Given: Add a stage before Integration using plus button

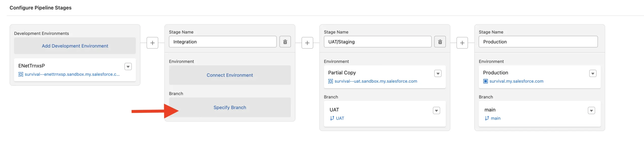Looking at the screenshot, I should [152, 43].
